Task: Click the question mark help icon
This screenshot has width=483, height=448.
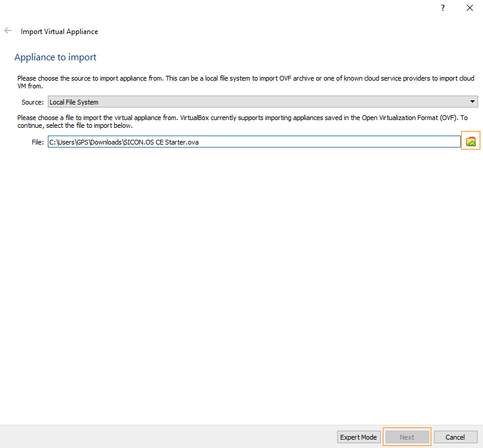Action: tap(443, 8)
